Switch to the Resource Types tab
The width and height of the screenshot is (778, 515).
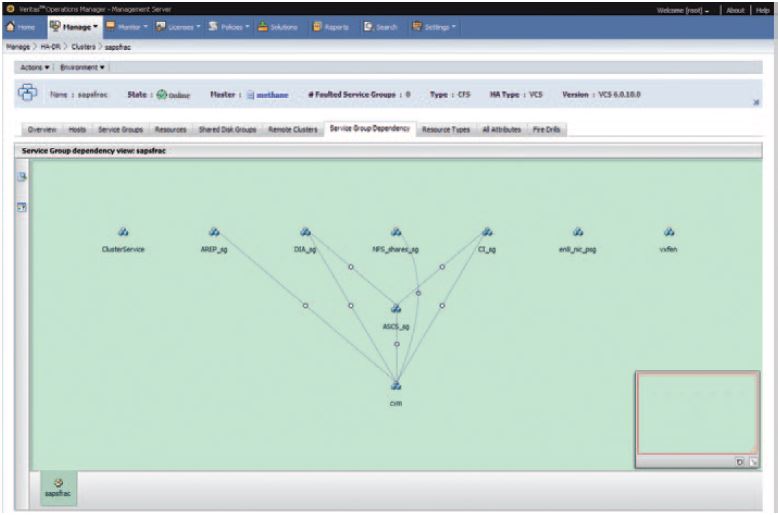coord(446,129)
